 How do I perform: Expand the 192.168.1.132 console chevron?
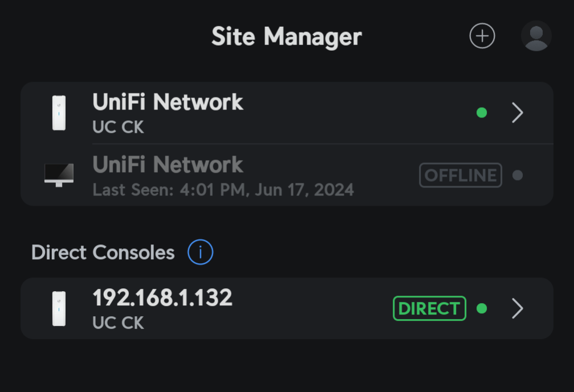(x=517, y=309)
